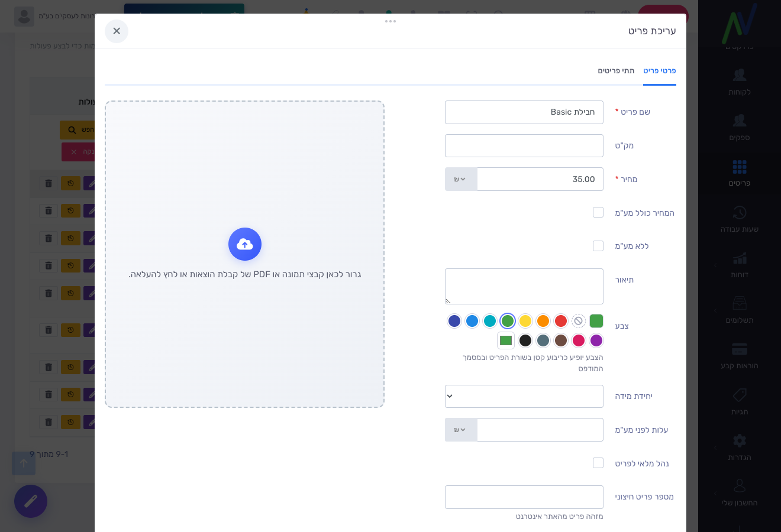This screenshot has height=532, width=781.
Task: Pick the blue-grey color swatch
Action: (x=543, y=340)
